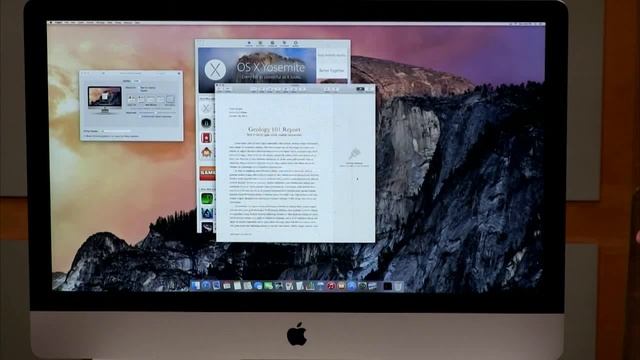Choose Best for display resolution
The width and height of the screenshot is (640, 360).
pyautogui.click(x=146, y=87)
